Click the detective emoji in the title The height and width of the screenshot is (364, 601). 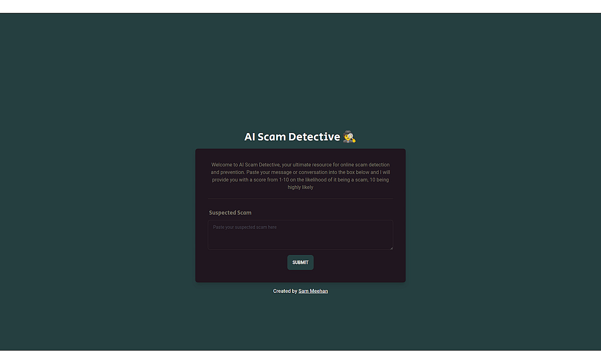350,137
